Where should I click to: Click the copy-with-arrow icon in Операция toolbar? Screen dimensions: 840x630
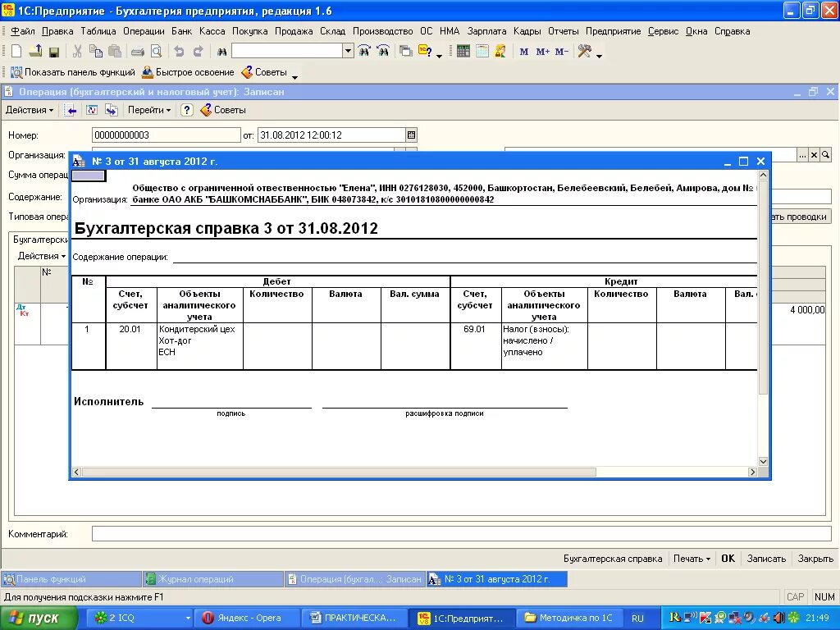coord(111,111)
